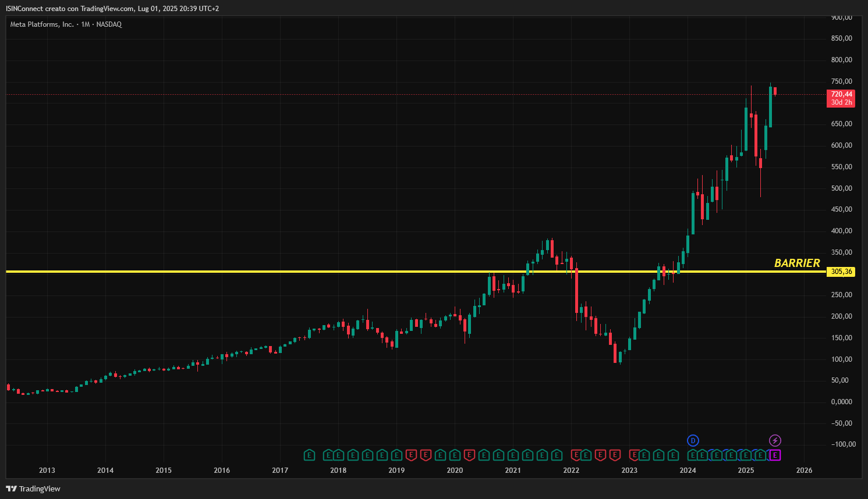Click the 2014 time axis label

tap(105, 471)
